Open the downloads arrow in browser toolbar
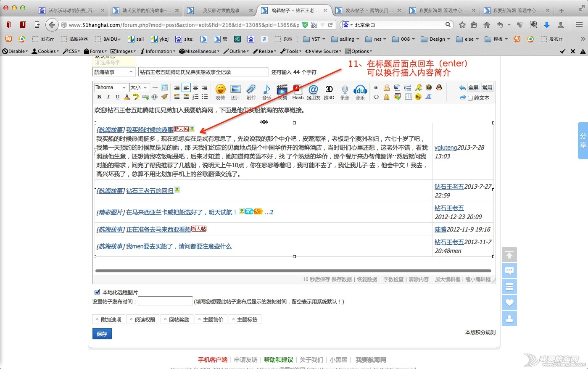This screenshot has width=588, height=369. (x=547, y=25)
